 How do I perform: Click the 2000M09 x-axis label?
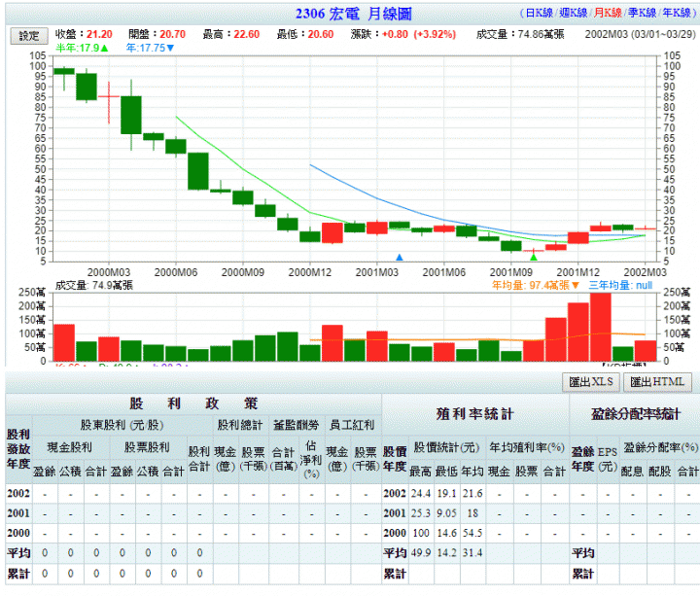pyautogui.click(x=243, y=272)
